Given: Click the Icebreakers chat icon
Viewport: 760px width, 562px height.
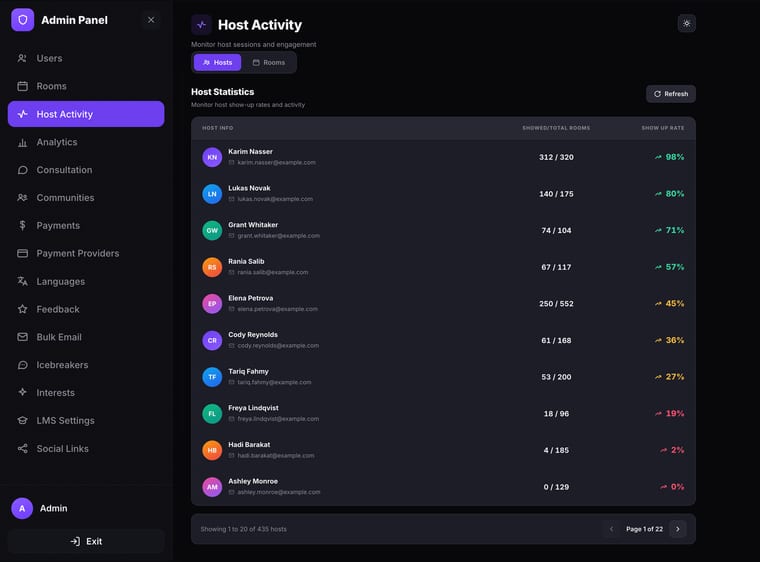Looking at the screenshot, I should click(22, 365).
